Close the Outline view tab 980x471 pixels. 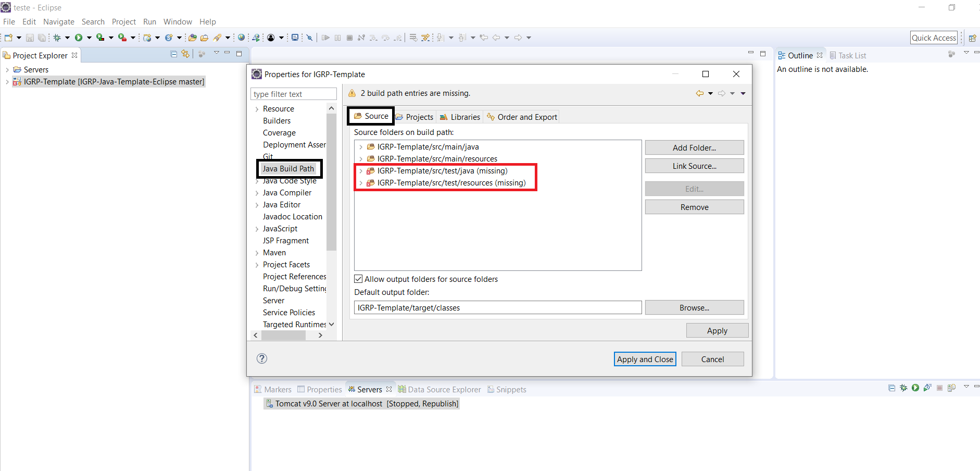[820, 55]
